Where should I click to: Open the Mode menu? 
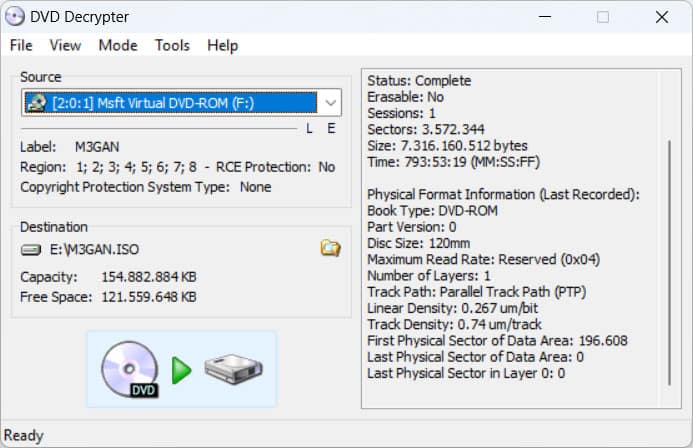[118, 45]
